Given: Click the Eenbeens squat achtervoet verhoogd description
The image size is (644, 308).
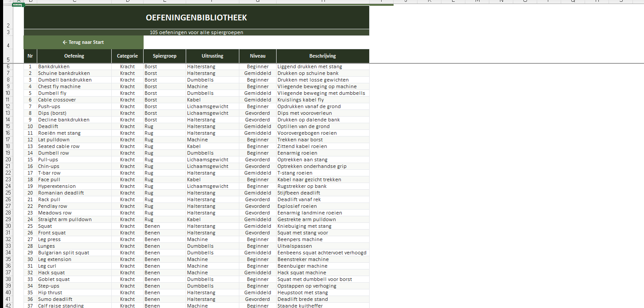Looking at the screenshot, I should point(322,253).
